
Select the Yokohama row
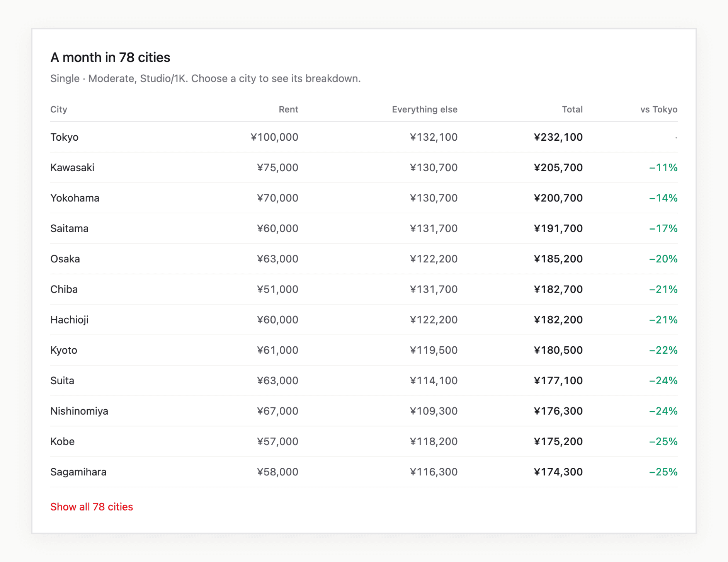pos(364,198)
